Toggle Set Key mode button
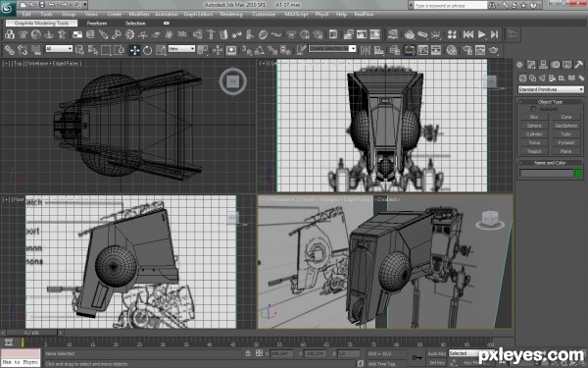The width and height of the screenshot is (588, 368). click(437, 363)
